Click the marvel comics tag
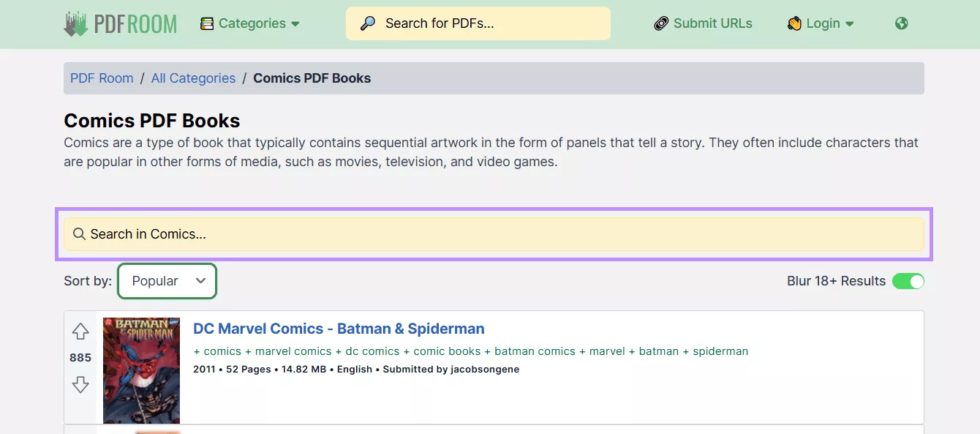The width and height of the screenshot is (980, 434). (x=293, y=351)
